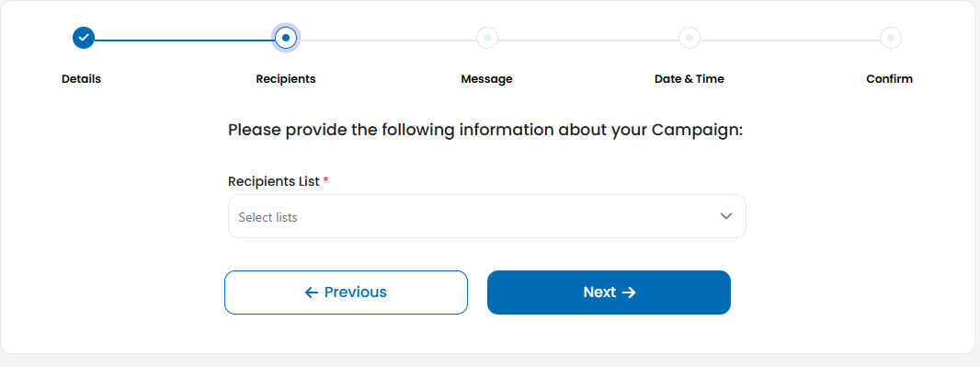Open the Date & Time step label
This screenshot has height=367, width=980.
point(689,79)
